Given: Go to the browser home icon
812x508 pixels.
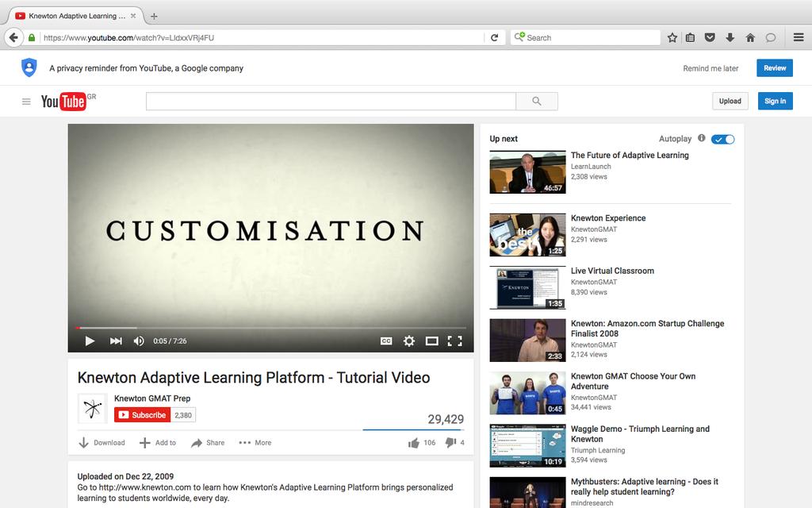Looking at the screenshot, I should (x=750, y=37).
